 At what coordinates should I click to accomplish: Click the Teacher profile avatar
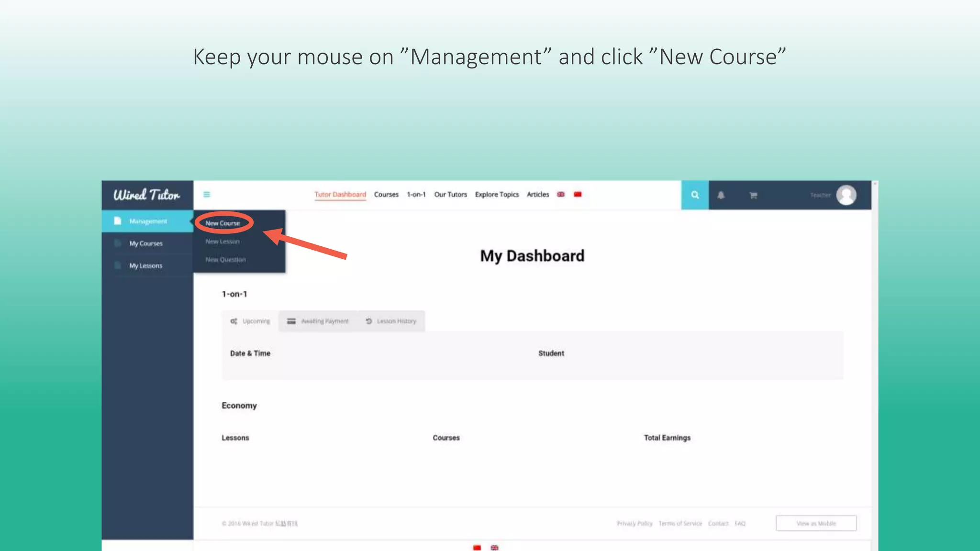pos(846,195)
